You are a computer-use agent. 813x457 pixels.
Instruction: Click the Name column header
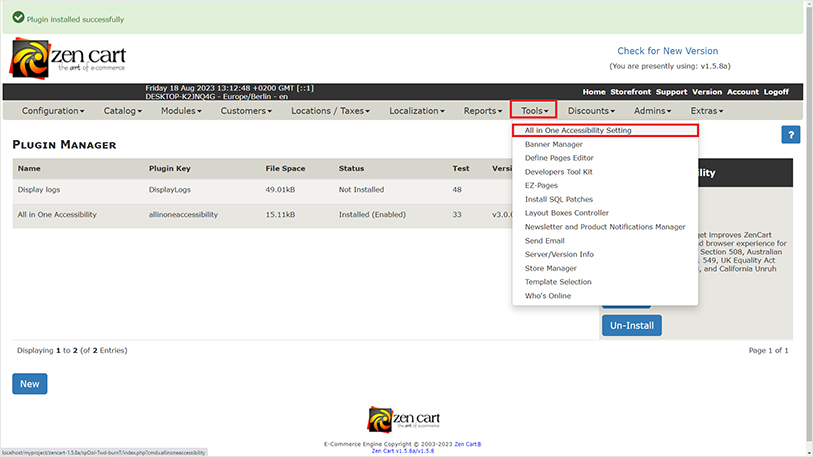[x=29, y=169]
